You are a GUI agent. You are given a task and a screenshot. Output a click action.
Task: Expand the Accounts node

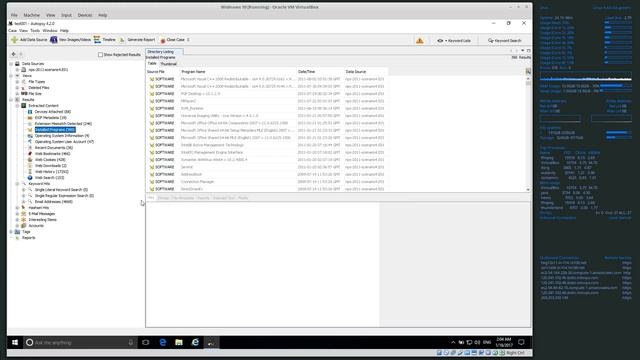(x=17, y=226)
